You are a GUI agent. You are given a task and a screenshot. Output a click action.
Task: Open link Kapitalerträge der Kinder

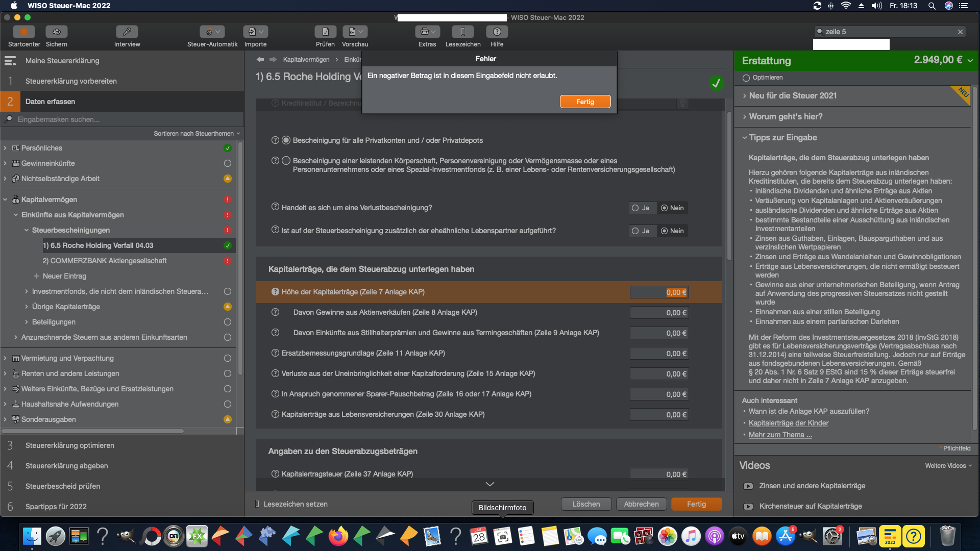tap(788, 423)
